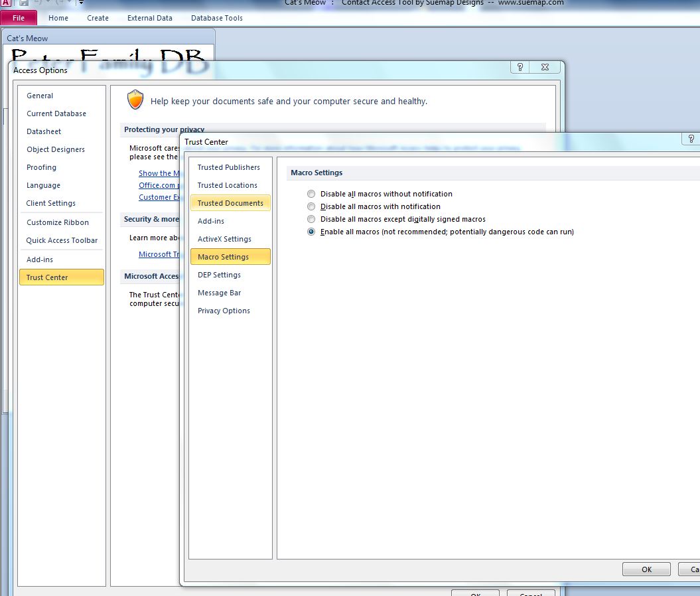Viewport: 700px width, 596px height.
Task: Click the help icon in Access Options dialog
Action: tap(520, 67)
